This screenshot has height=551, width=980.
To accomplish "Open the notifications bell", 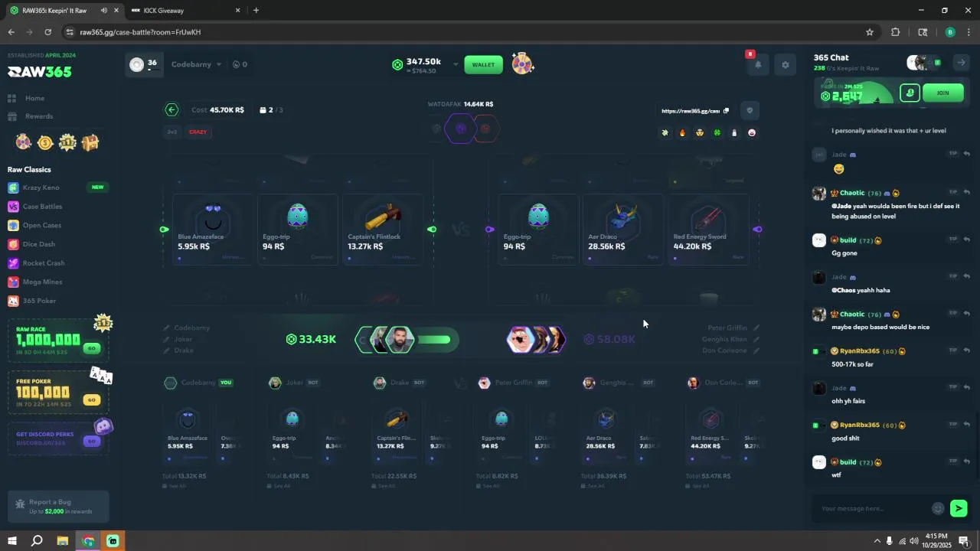I will coord(758,65).
